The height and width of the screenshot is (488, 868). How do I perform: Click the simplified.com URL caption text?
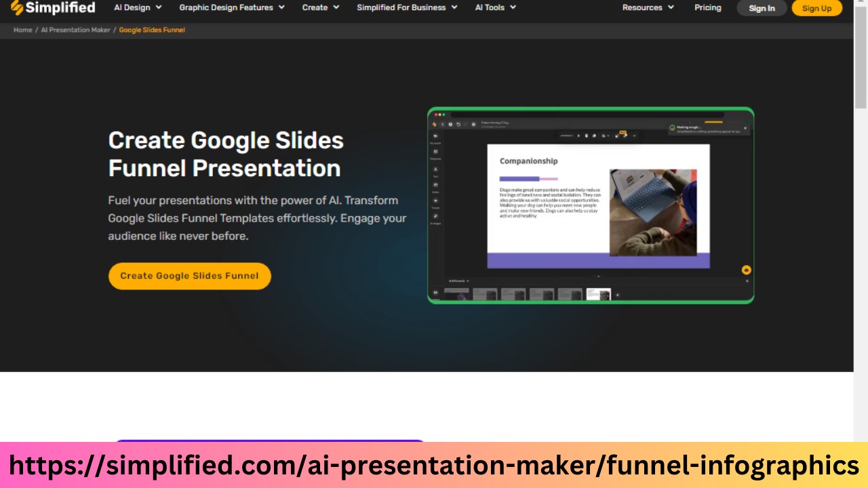(434, 465)
